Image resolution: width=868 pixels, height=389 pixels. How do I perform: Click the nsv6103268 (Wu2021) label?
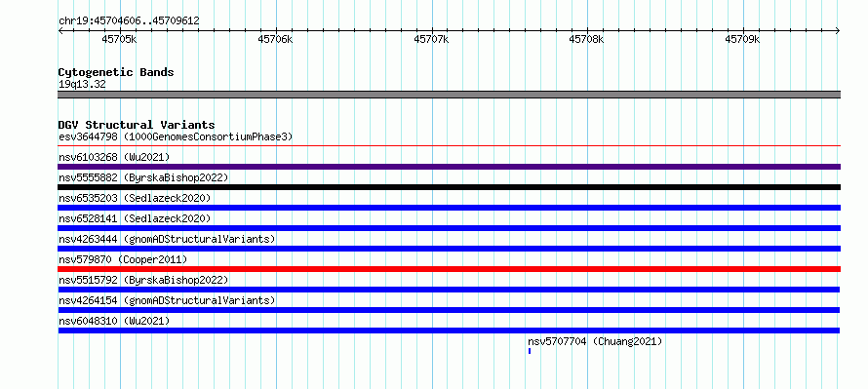coord(114,157)
